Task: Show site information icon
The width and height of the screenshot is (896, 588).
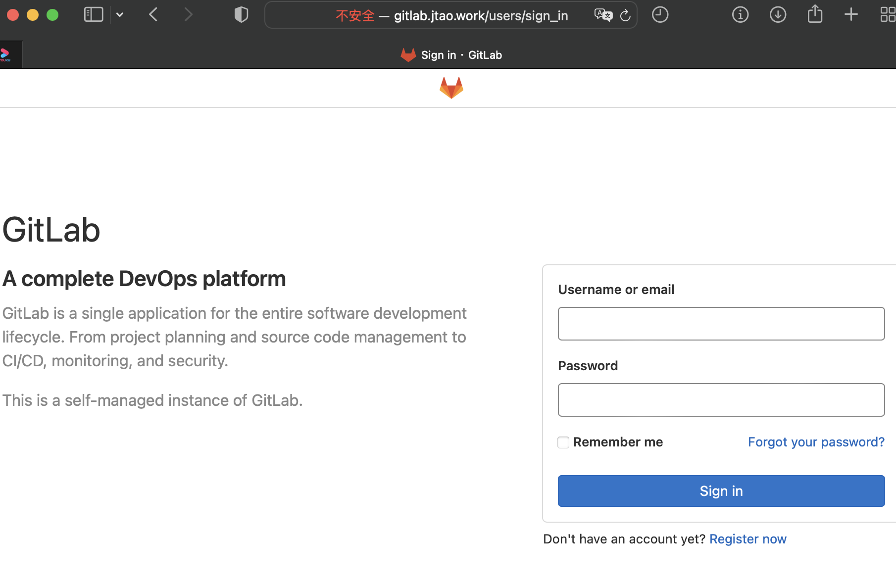Action: pos(740,15)
